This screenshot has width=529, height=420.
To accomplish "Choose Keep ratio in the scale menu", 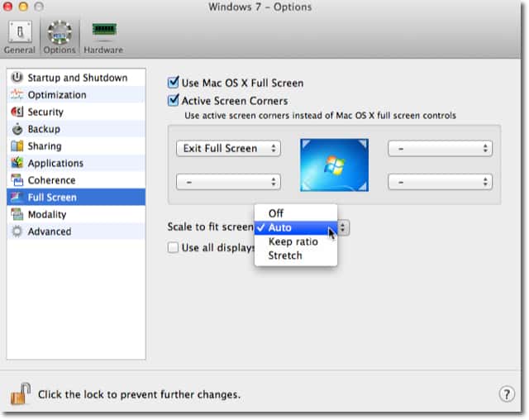I will click(296, 241).
